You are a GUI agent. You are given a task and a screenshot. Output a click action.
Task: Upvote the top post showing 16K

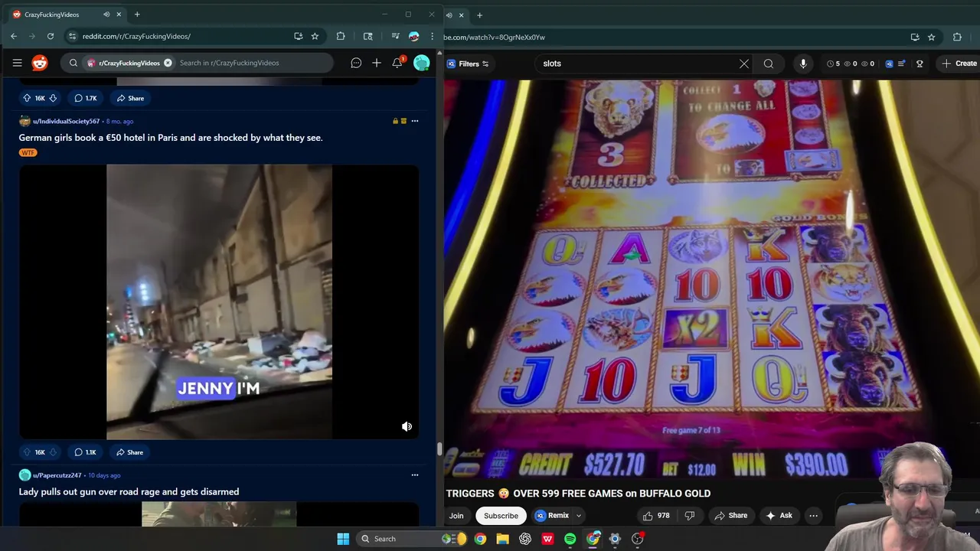(27, 98)
